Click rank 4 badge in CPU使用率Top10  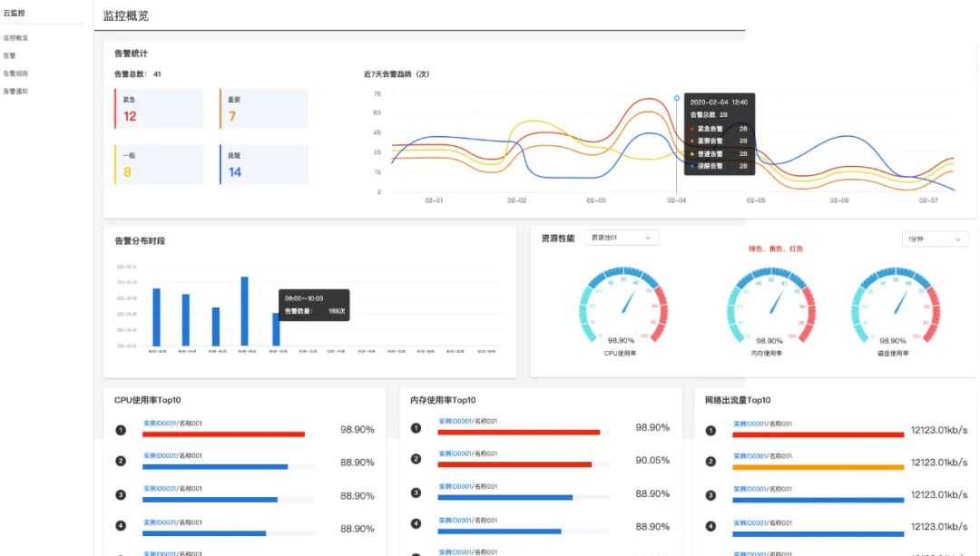click(x=121, y=526)
